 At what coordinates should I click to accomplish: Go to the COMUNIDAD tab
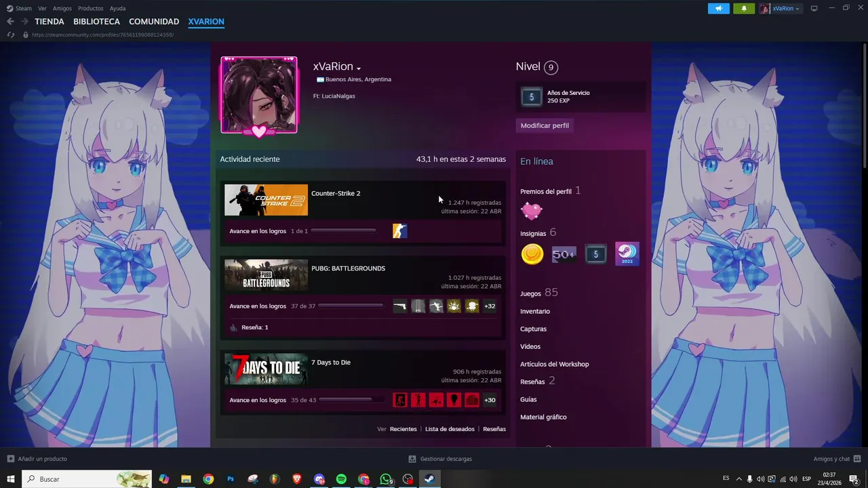(154, 22)
